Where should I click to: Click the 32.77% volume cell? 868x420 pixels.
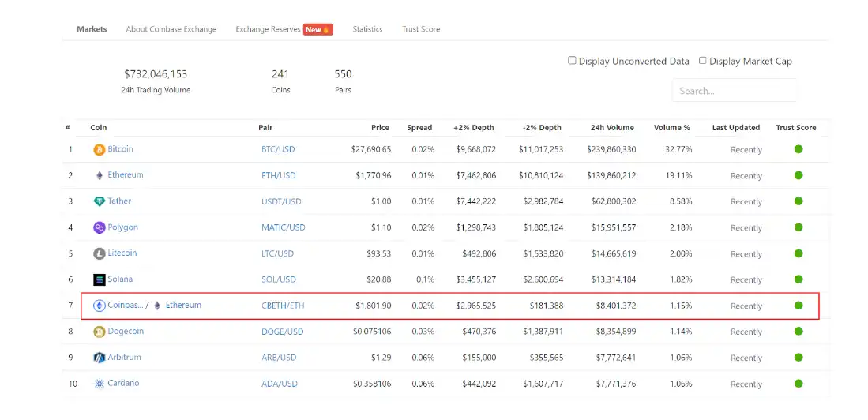pyautogui.click(x=680, y=149)
